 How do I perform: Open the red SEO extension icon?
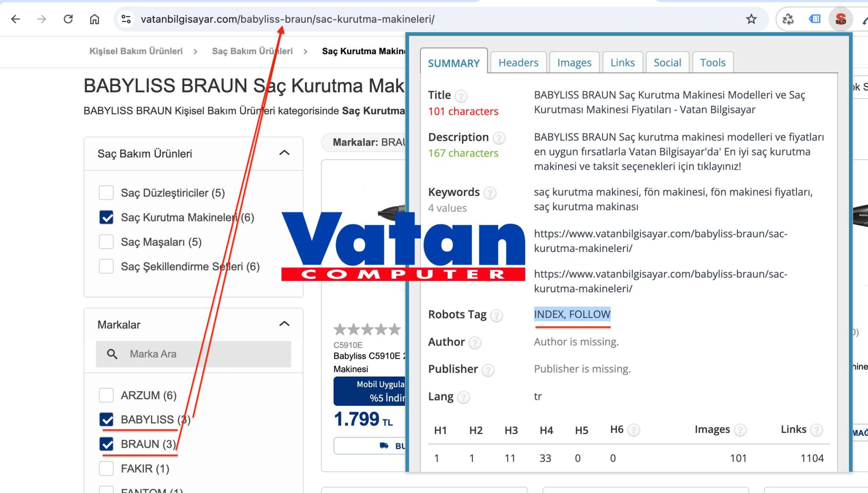(x=840, y=19)
